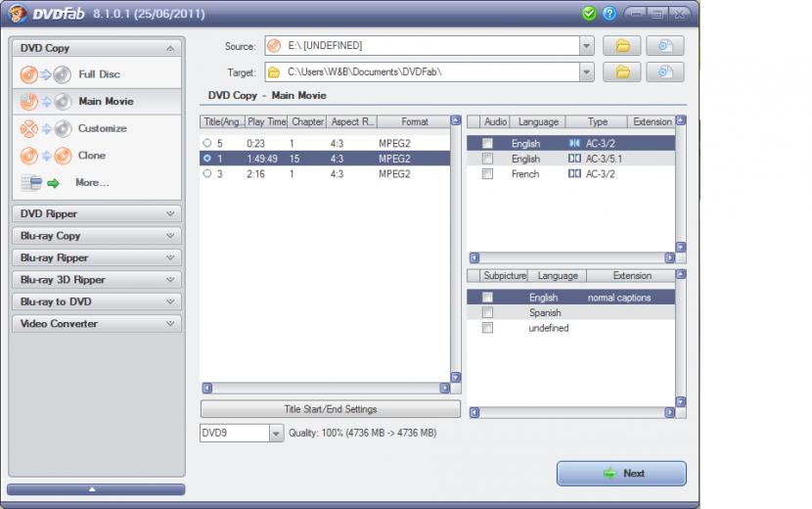Check the undefined subpicture
This screenshot has height=509, width=812.
pyautogui.click(x=487, y=328)
